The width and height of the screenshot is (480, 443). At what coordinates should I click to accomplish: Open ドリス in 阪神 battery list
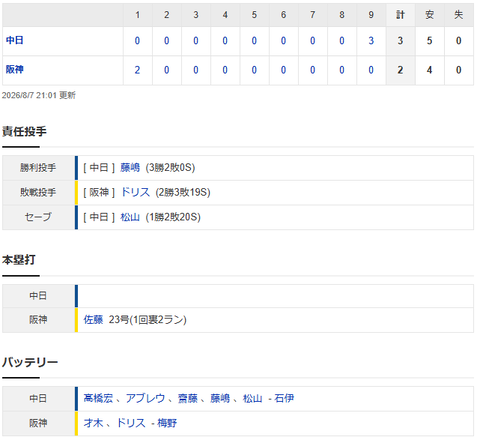coord(131,423)
